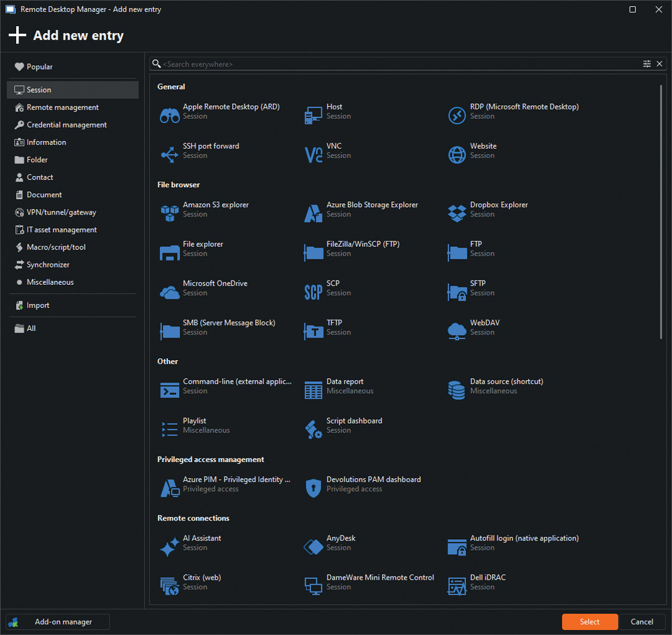Select the Apple Remote Desktop (ARD) binoculars icon
The image size is (672, 635).
[x=170, y=115]
